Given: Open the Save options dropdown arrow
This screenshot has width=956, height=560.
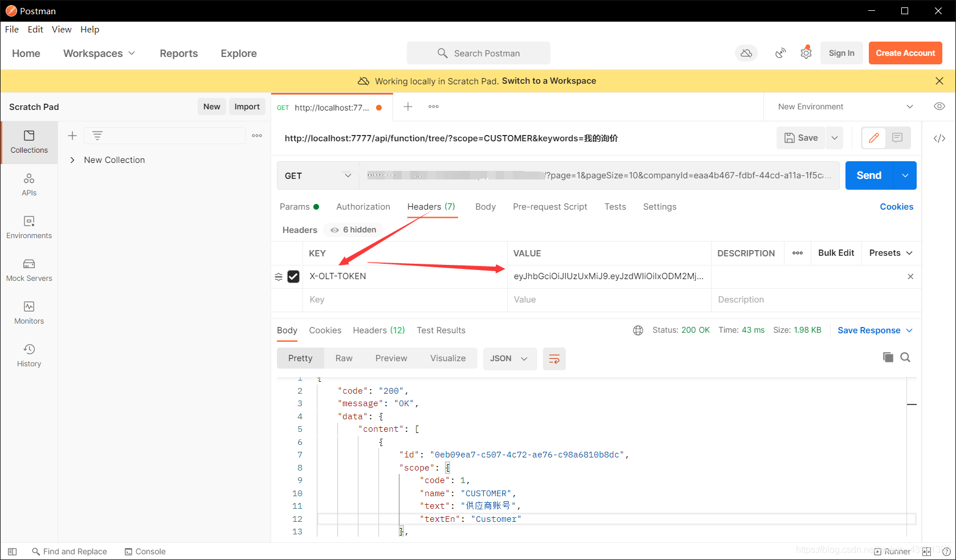Looking at the screenshot, I should 835,138.
